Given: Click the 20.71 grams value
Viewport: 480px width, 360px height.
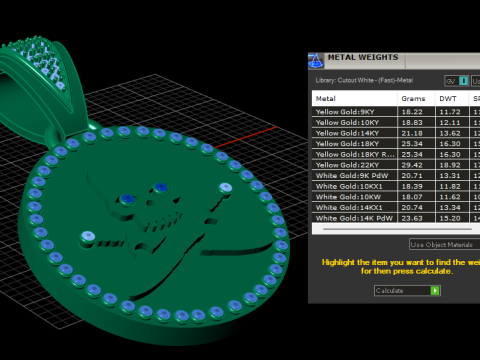Looking at the screenshot, I should pyautogui.click(x=412, y=176).
